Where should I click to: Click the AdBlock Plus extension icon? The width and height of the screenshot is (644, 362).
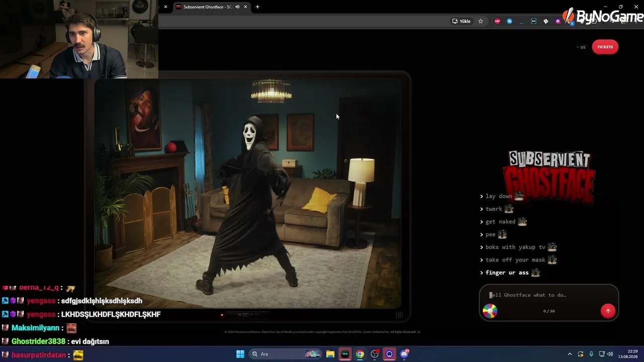498,21
